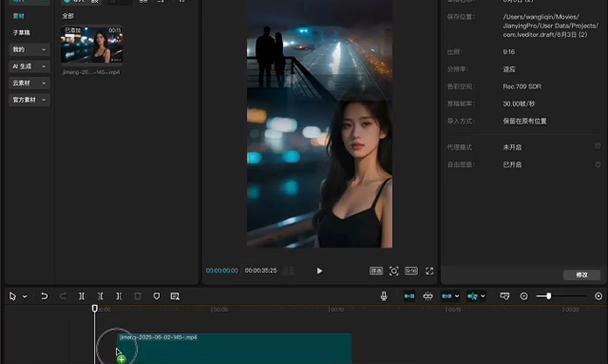Click the preview focus frame icon
Image resolution: width=608 pixels, height=364 pixels.
click(394, 271)
